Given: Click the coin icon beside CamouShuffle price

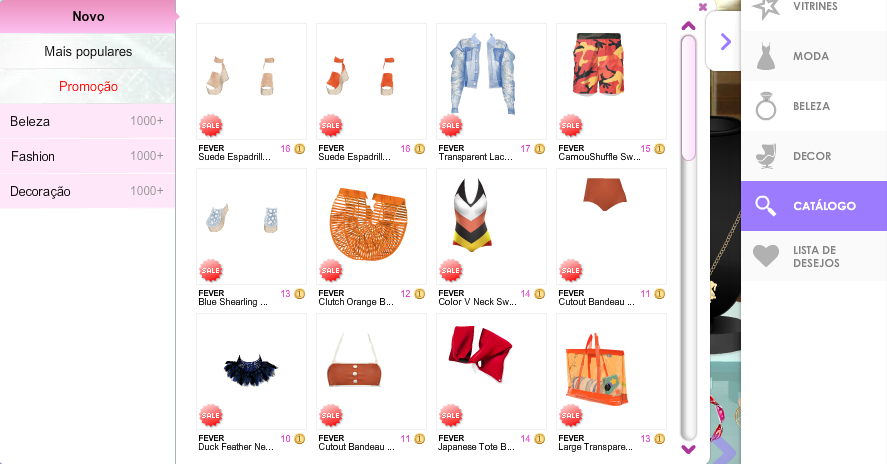Looking at the screenshot, I should [660, 149].
